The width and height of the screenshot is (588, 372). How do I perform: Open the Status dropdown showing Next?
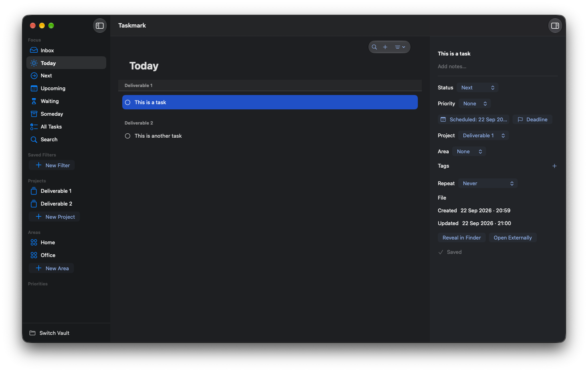pos(478,88)
